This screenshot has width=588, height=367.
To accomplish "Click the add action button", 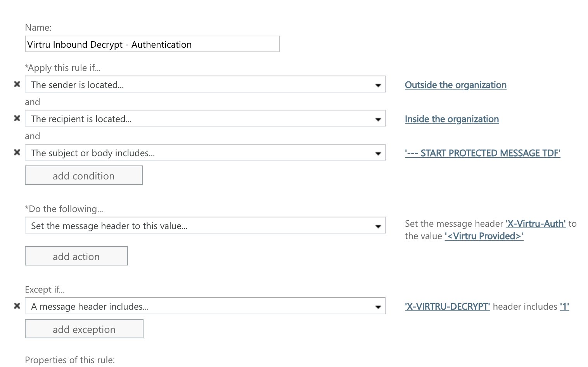I will pos(76,256).
